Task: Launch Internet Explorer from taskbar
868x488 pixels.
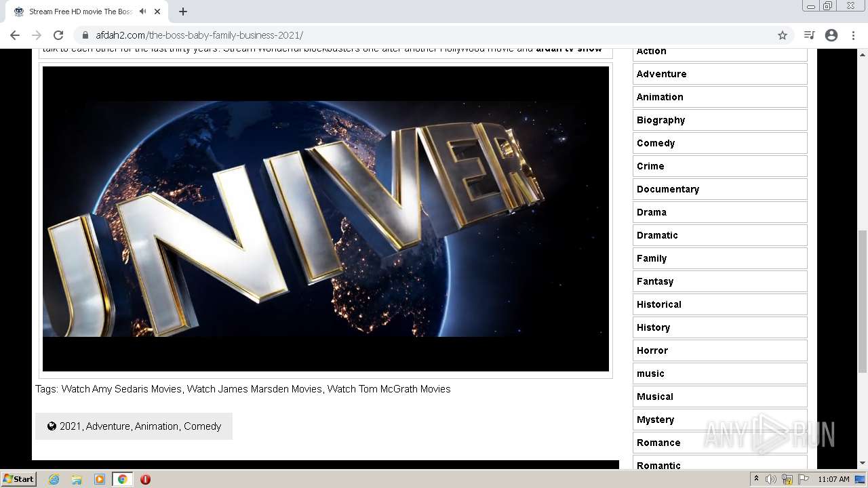Action: tap(54, 479)
